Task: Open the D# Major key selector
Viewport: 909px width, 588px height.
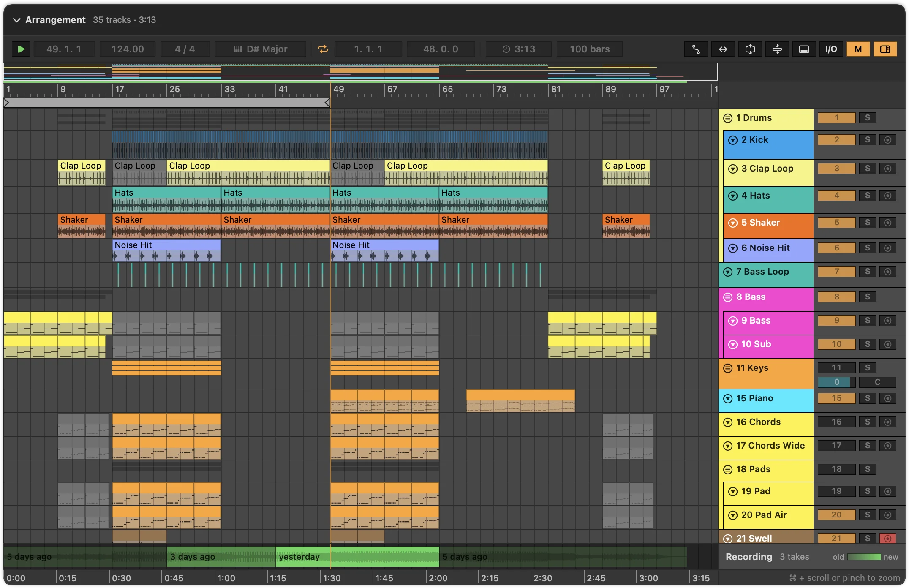Action: (260, 49)
